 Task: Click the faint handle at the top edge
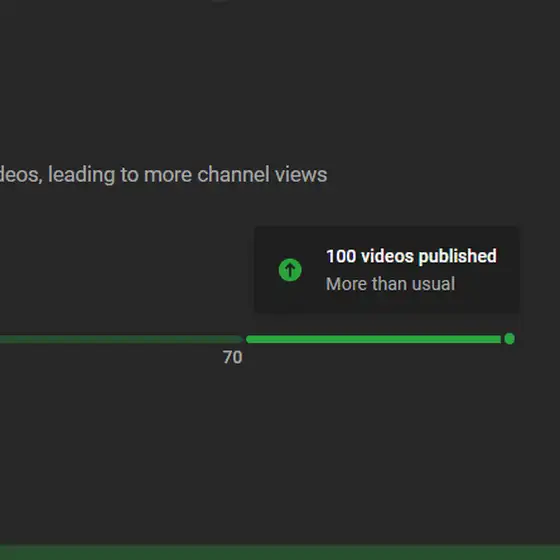220,1
